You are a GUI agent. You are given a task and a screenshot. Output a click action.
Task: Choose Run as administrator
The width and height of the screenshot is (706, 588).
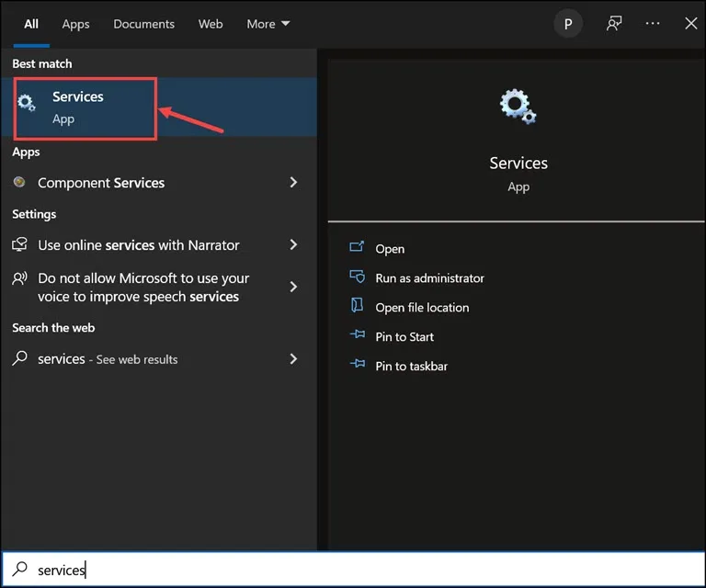[429, 278]
